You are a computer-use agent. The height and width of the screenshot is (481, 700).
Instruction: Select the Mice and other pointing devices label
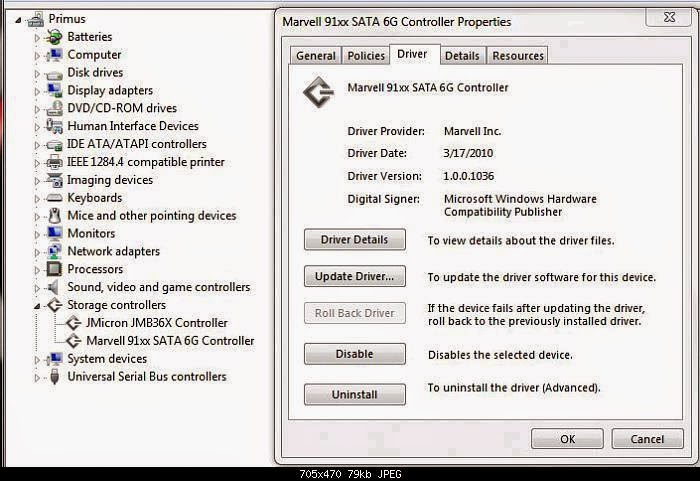click(x=152, y=216)
